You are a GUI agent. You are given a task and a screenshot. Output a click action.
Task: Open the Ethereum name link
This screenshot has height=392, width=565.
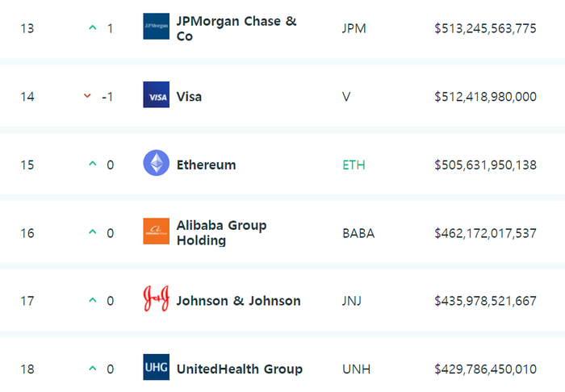point(206,165)
